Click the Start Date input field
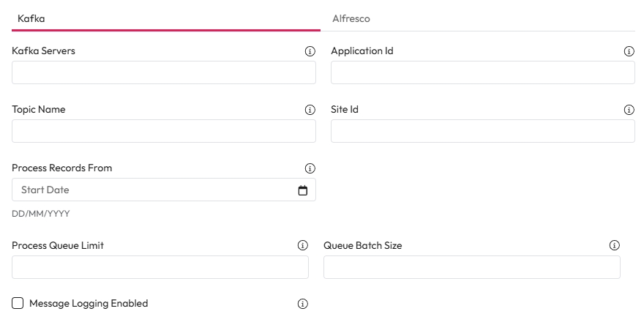 (154, 190)
